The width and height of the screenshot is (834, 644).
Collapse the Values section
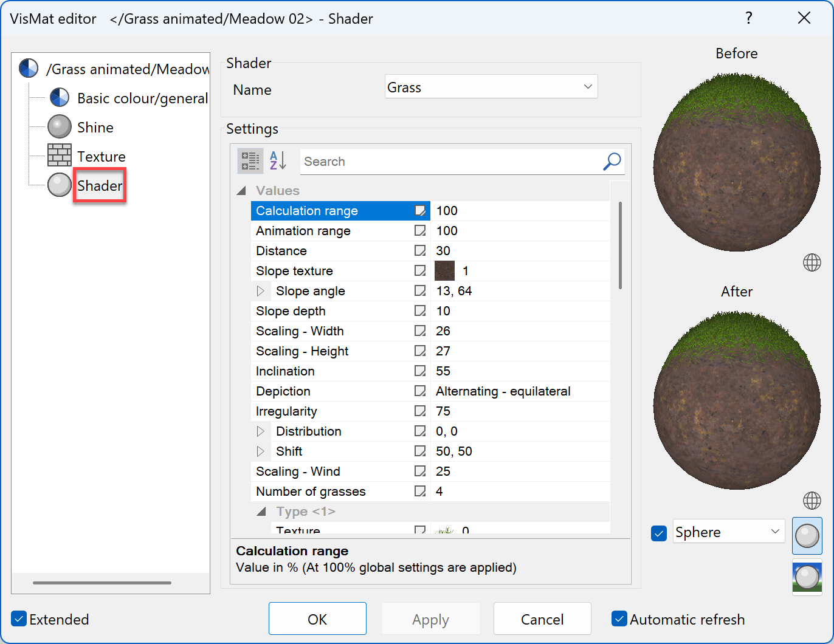pyautogui.click(x=241, y=190)
